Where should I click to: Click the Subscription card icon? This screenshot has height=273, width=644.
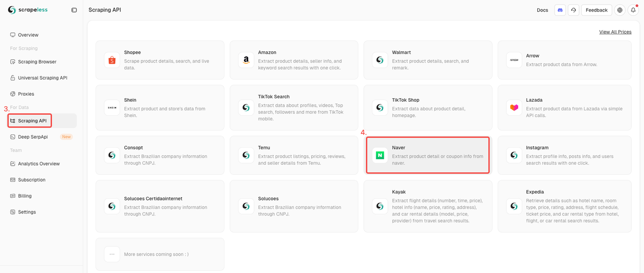[13, 179]
